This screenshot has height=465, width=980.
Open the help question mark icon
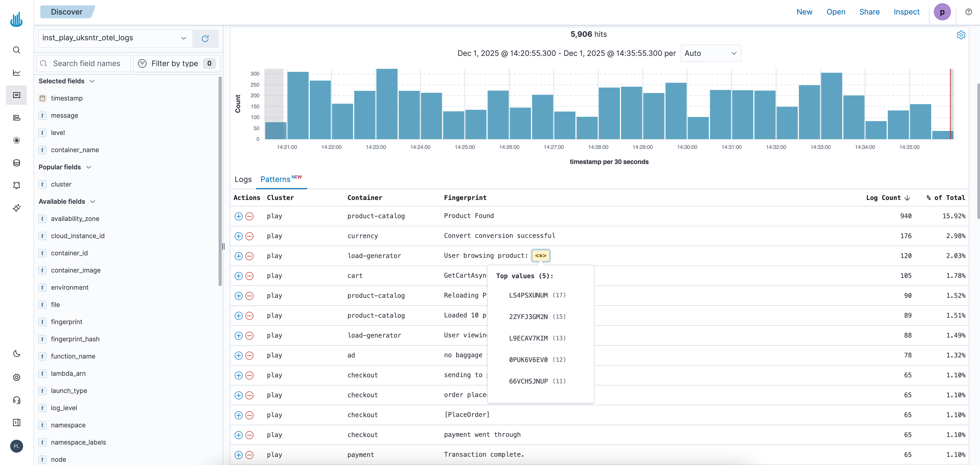click(968, 12)
